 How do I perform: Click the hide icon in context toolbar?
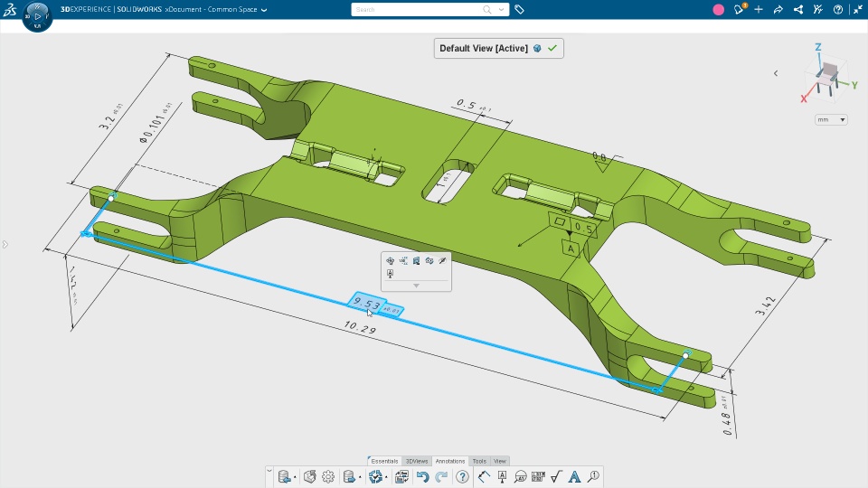pos(442,260)
